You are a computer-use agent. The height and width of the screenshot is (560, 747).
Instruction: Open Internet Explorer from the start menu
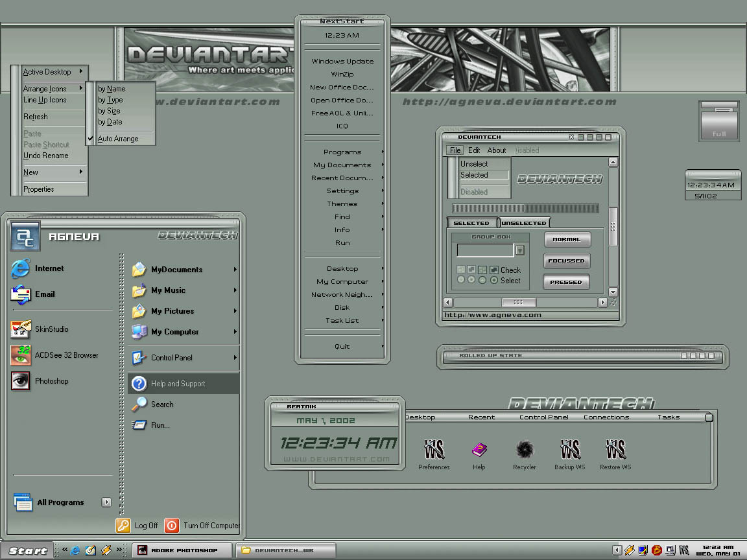(x=21, y=268)
